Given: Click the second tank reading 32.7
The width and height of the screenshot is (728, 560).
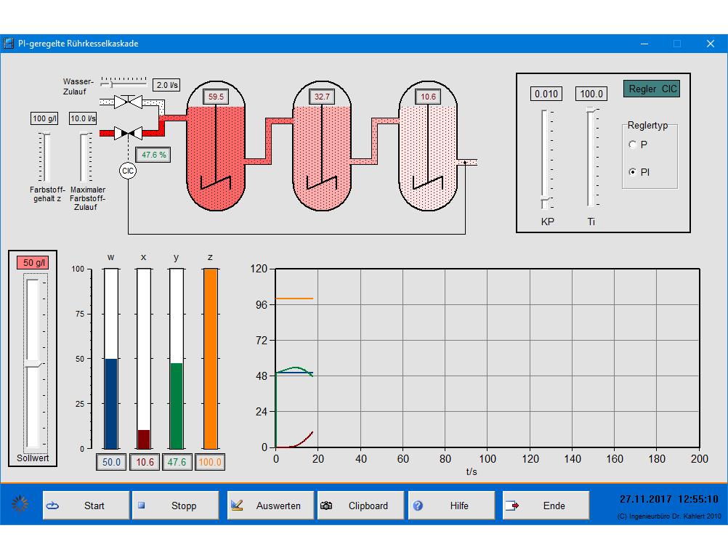Looking at the screenshot, I should 322,97.
